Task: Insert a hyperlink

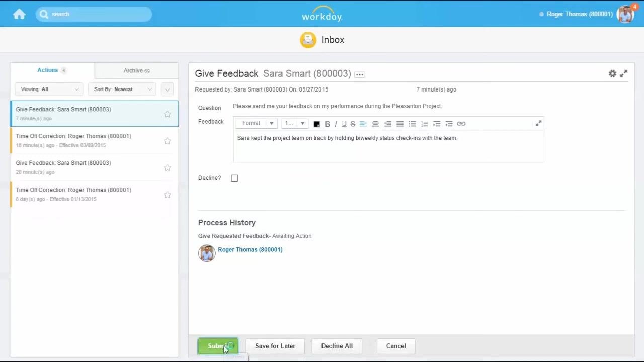Action: click(x=461, y=124)
